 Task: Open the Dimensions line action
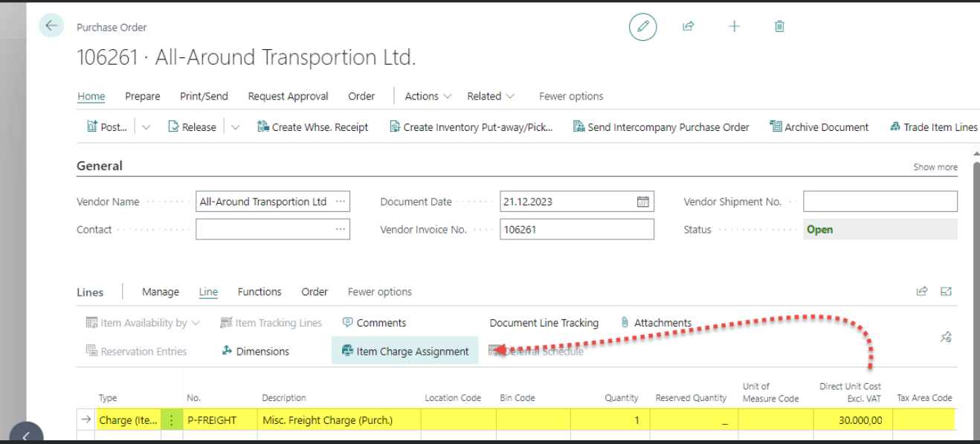tap(255, 351)
